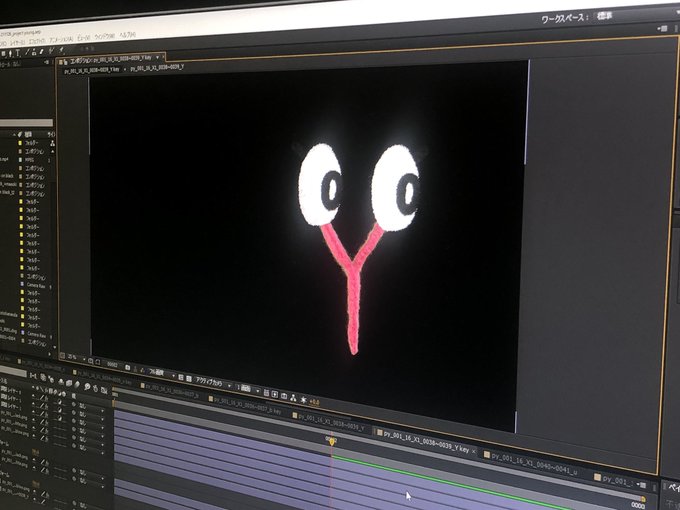
Task: Toggle the auto-keyframe stopwatch in timeline
Action: pyautogui.click(x=95, y=389)
